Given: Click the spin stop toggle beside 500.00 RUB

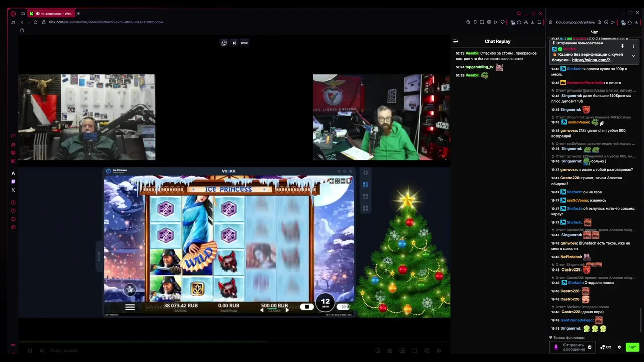Looking at the screenshot, I should 307,307.
